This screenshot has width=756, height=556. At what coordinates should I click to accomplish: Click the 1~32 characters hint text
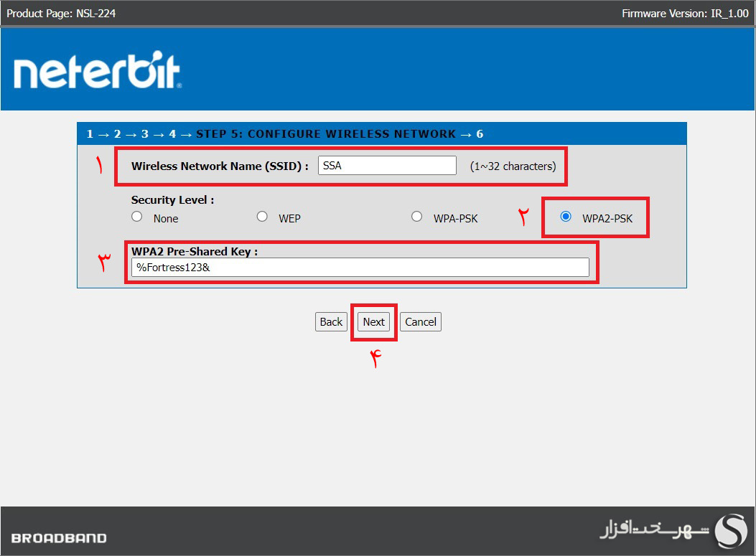513,166
